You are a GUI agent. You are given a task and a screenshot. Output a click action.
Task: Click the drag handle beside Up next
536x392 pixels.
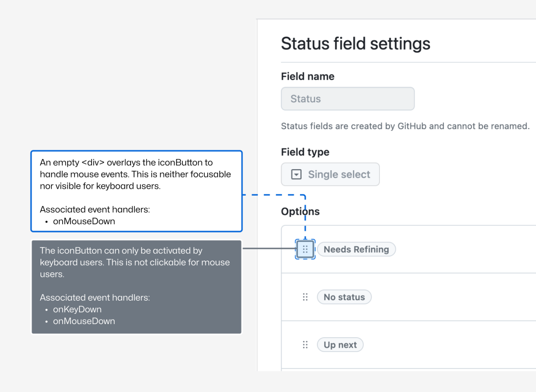tap(305, 345)
